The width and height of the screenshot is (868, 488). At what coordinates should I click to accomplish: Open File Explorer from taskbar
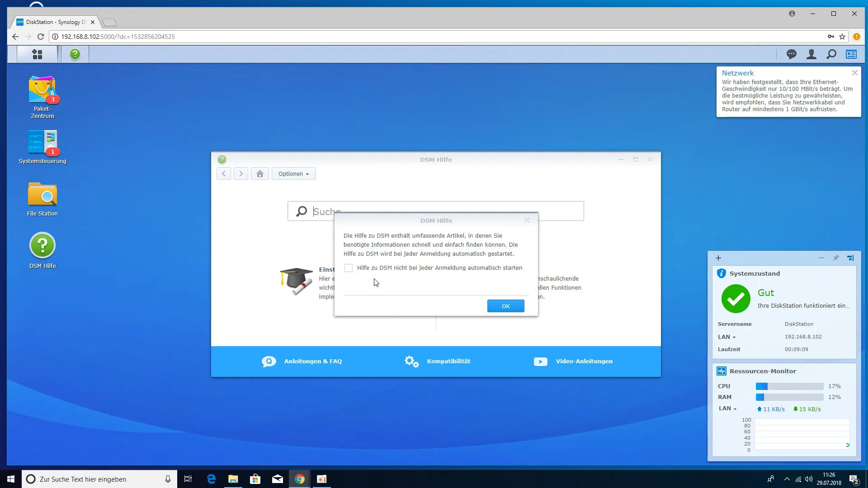(x=233, y=479)
